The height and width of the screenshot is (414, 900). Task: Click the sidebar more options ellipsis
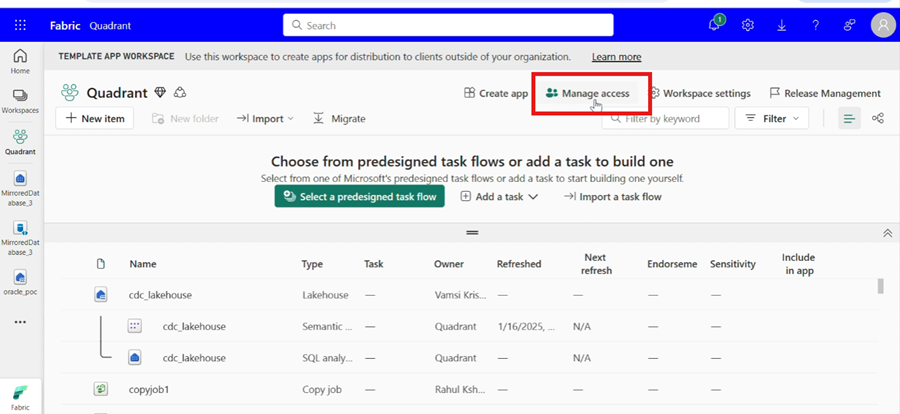[20, 322]
